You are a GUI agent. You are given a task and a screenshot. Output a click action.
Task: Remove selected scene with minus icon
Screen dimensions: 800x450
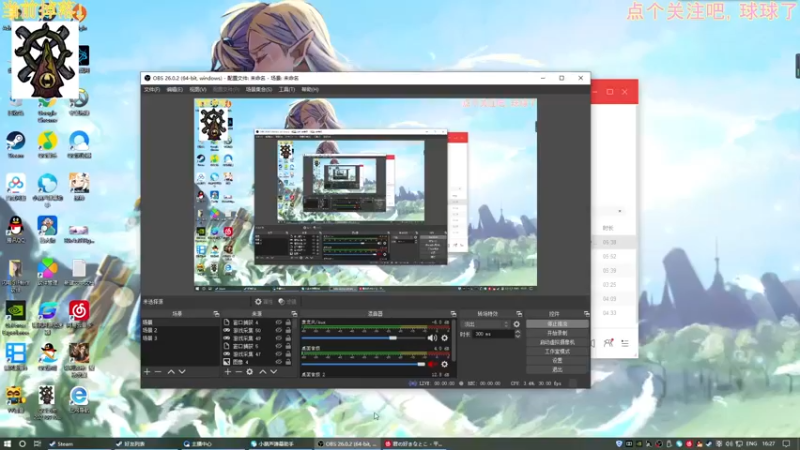click(158, 372)
